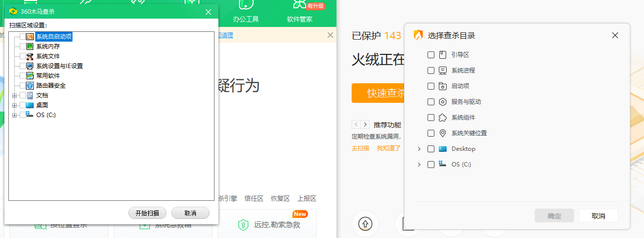The image size is (644, 238).
Task: Click the 路由器安全 shield icon
Action: point(30,86)
